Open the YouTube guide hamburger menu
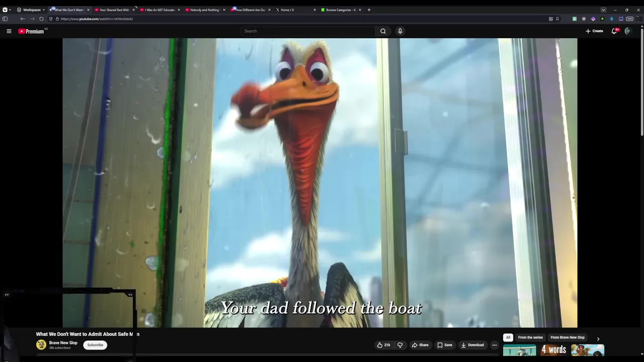 click(x=9, y=31)
